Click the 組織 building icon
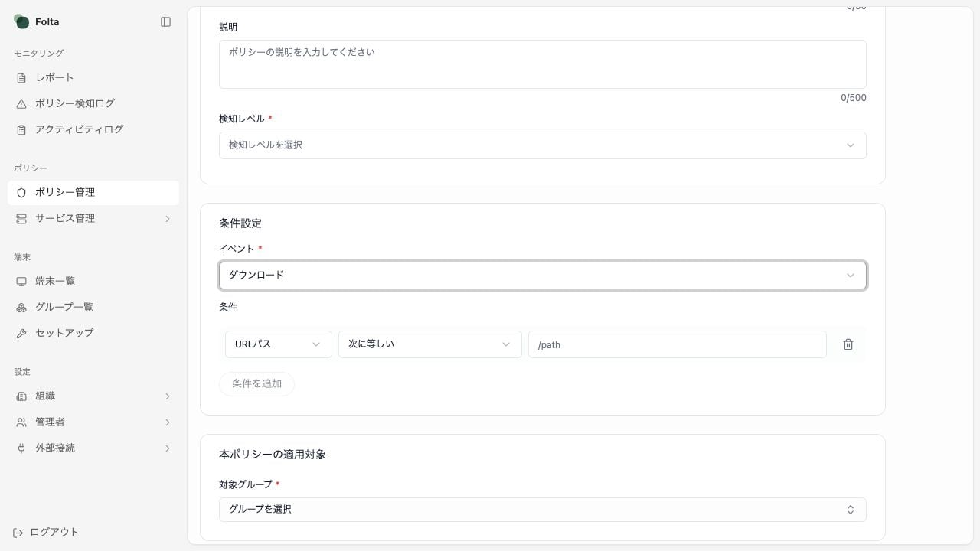 point(21,396)
